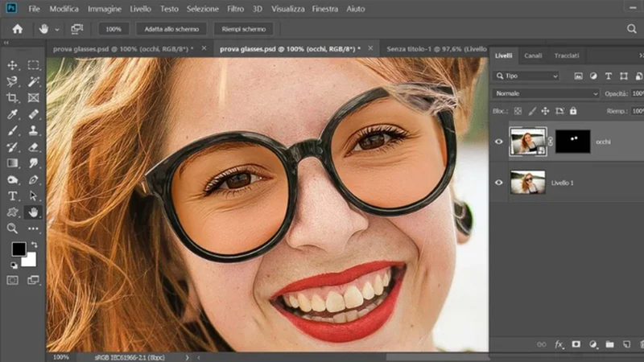This screenshot has width=644, height=362.
Task: Select the Magic Wand tool
Action: [33, 81]
